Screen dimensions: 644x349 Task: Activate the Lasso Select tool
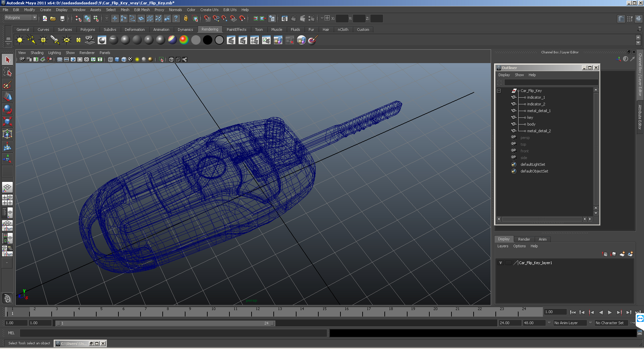click(x=7, y=72)
